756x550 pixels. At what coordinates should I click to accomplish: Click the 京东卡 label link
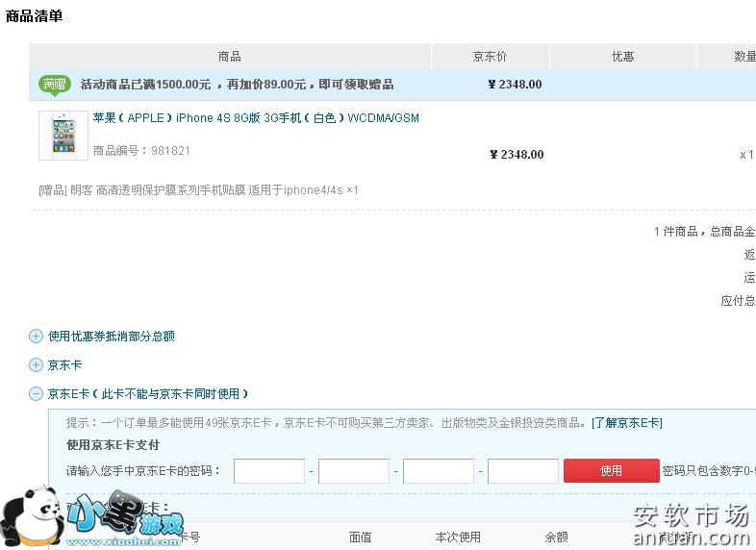(x=64, y=364)
